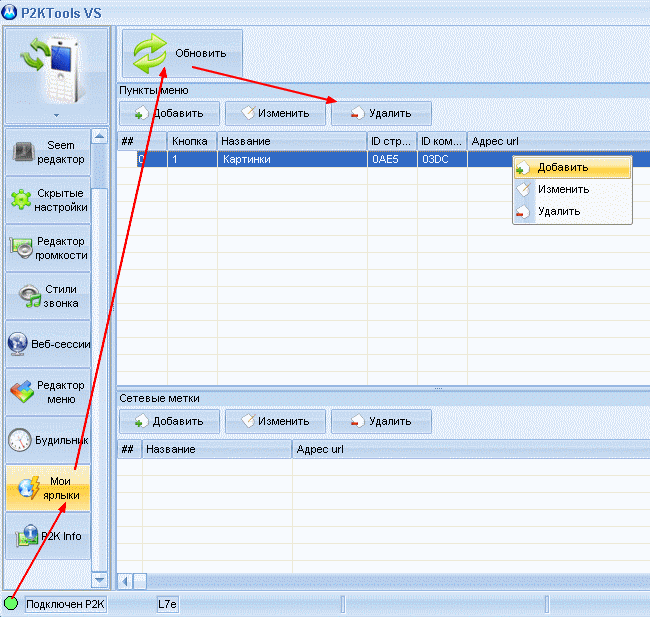Click the sidebar scroll up arrow
Screen dimensions: 650x617
coord(99,136)
